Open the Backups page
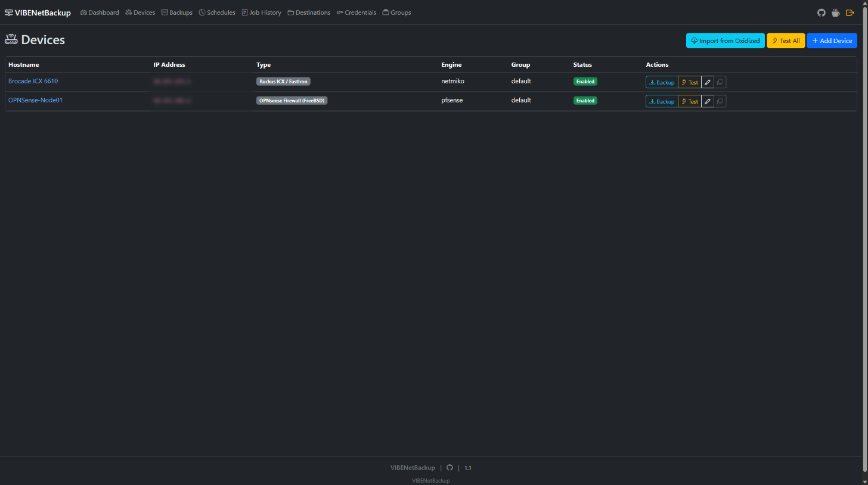The width and height of the screenshot is (868, 485). point(177,13)
